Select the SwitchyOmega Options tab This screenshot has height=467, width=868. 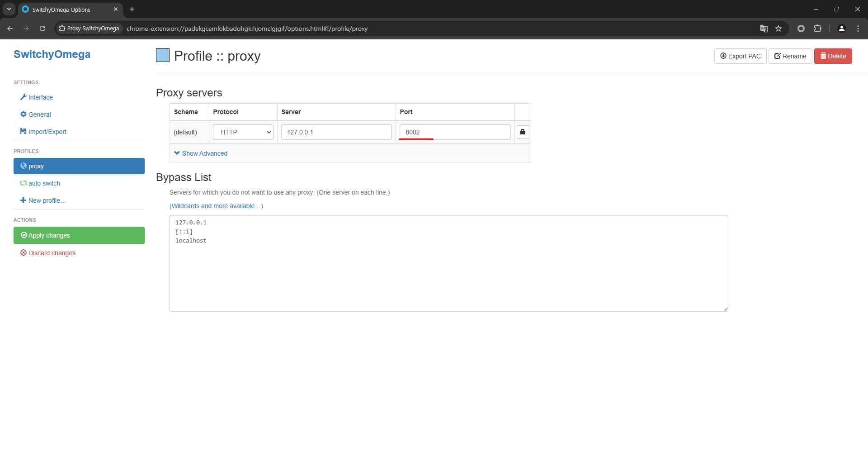coord(70,10)
